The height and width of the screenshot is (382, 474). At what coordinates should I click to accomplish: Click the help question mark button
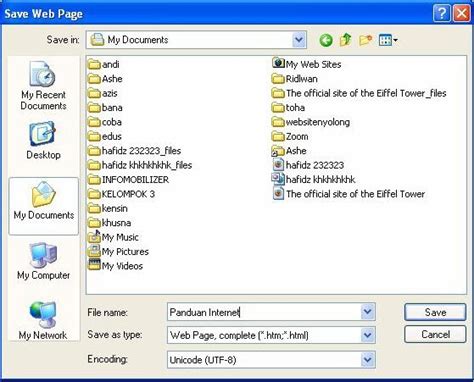[442, 14]
